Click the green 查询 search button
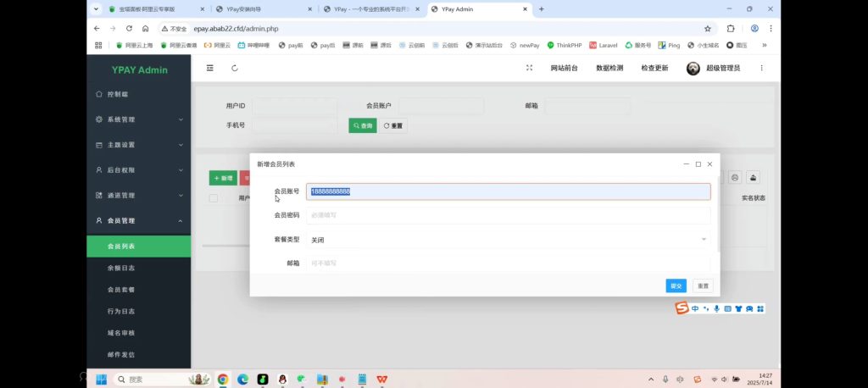The height and width of the screenshot is (388, 868). click(362, 125)
